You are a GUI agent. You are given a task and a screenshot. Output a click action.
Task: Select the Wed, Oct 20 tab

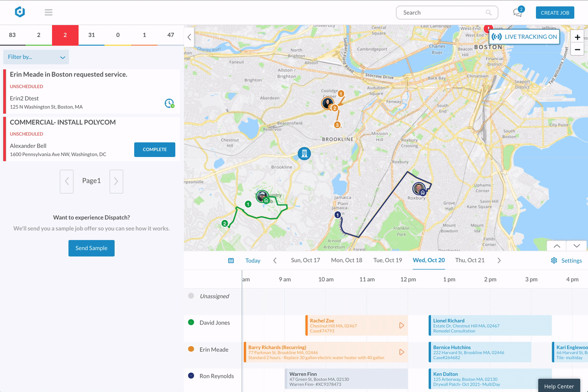(429, 260)
